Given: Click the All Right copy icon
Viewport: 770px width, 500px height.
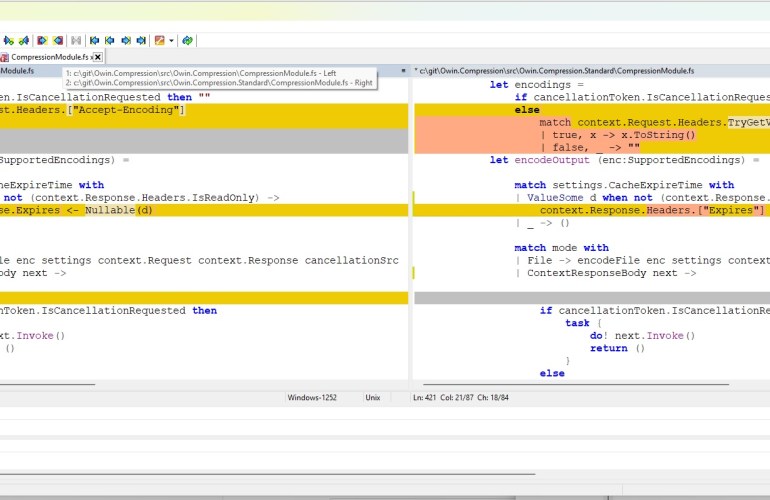Looking at the screenshot, I should point(42,41).
